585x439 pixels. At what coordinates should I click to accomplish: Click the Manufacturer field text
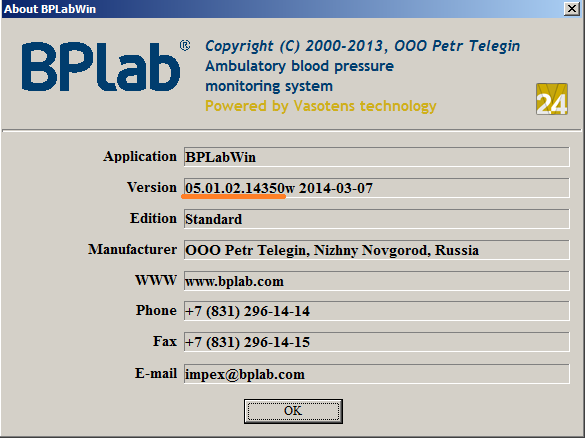(376, 250)
